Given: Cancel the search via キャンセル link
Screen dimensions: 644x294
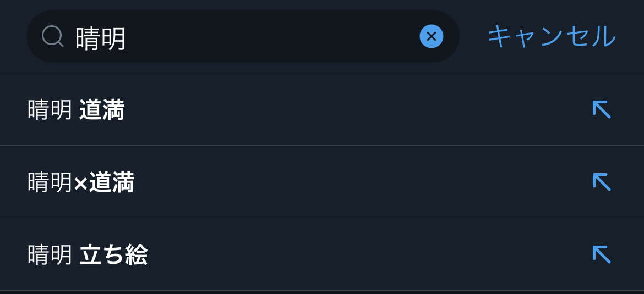Looking at the screenshot, I should (x=551, y=36).
